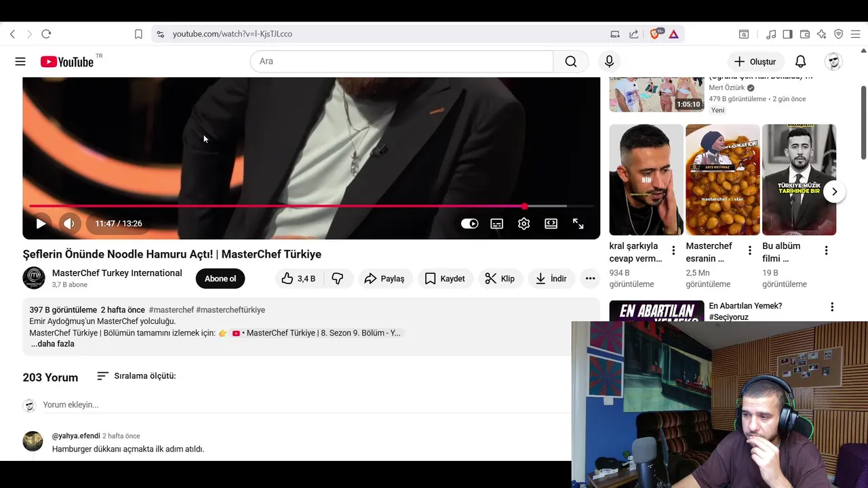Subscribe with Abone ol button
868x488 pixels.
click(220, 279)
